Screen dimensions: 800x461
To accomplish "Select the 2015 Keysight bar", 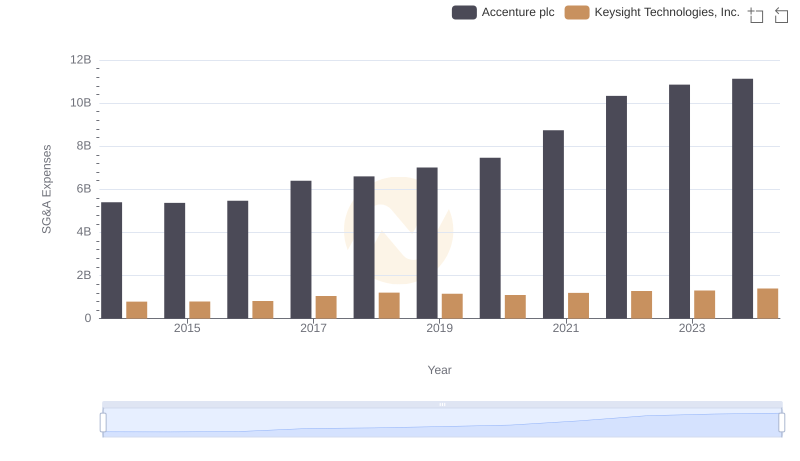I will (x=199, y=310).
